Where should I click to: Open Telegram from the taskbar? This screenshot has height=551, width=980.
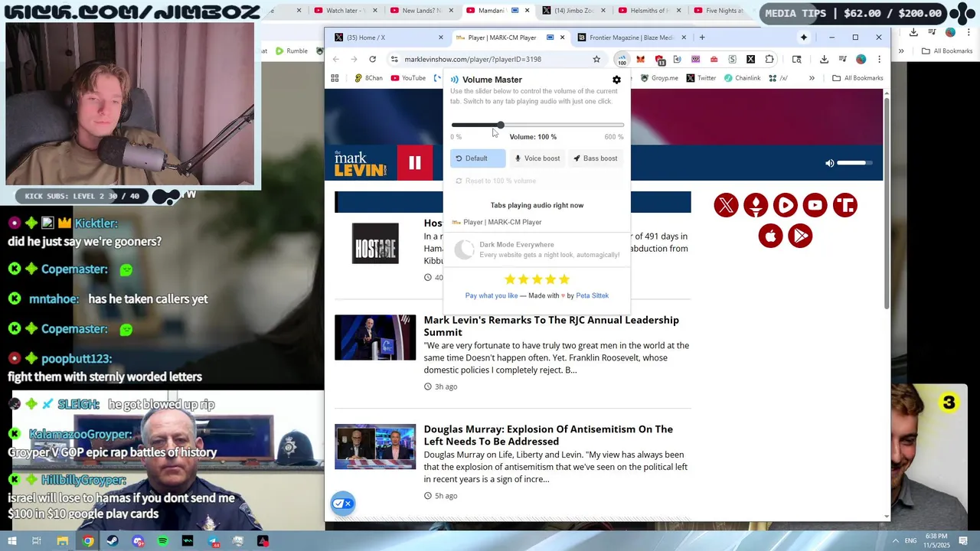click(x=212, y=541)
